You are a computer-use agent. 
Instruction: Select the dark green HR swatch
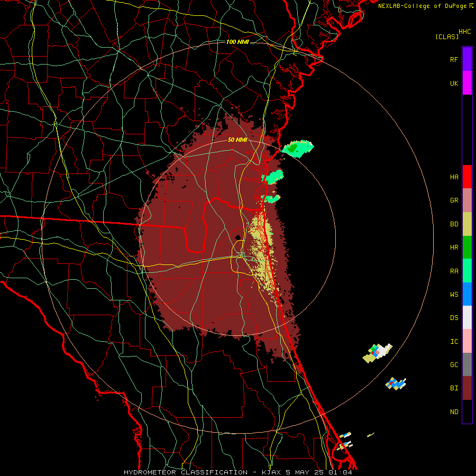click(x=467, y=247)
